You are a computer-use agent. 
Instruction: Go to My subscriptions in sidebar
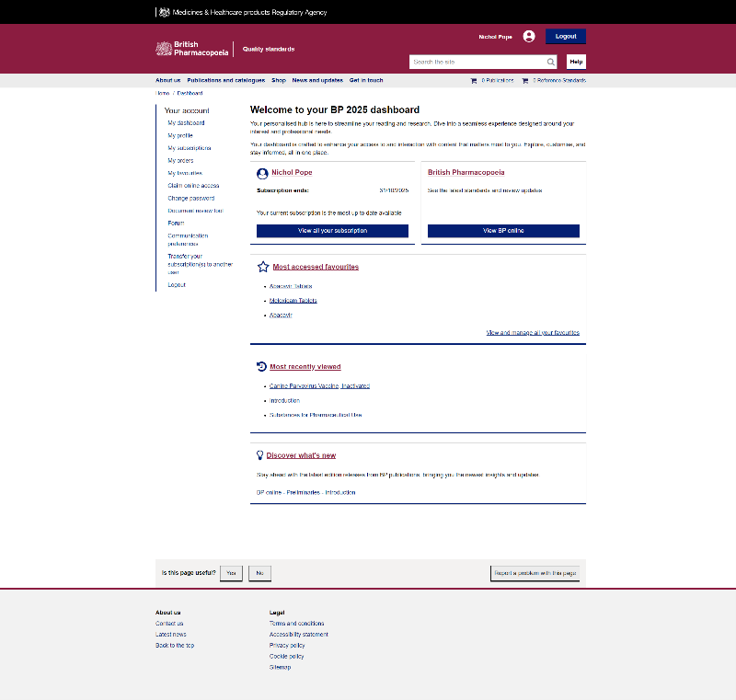click(190, 148)
